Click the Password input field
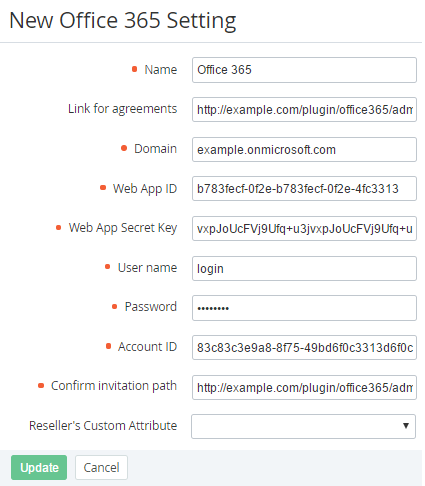The height and width of the screenshot is (486, 425). point(304,308)
